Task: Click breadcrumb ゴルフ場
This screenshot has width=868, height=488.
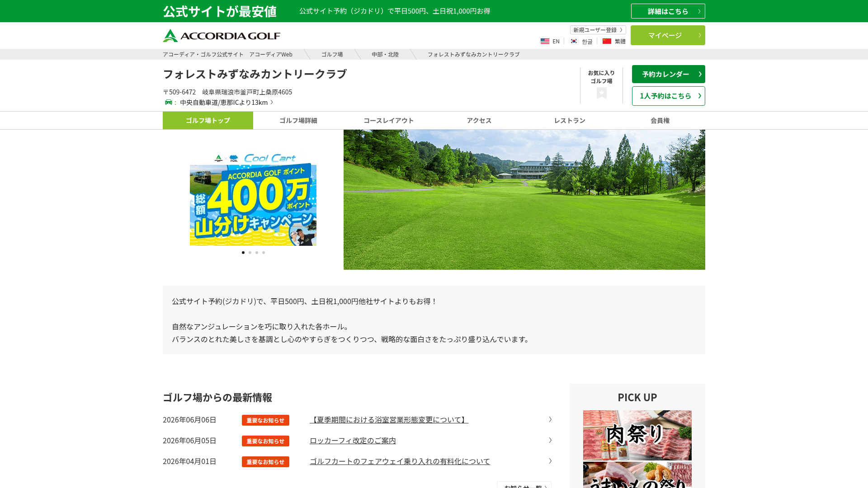Action: tap(332, 54)
